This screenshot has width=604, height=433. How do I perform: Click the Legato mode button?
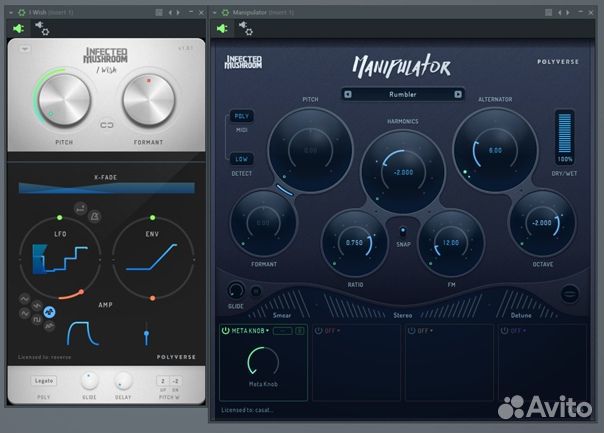click(x=44, y=381)
